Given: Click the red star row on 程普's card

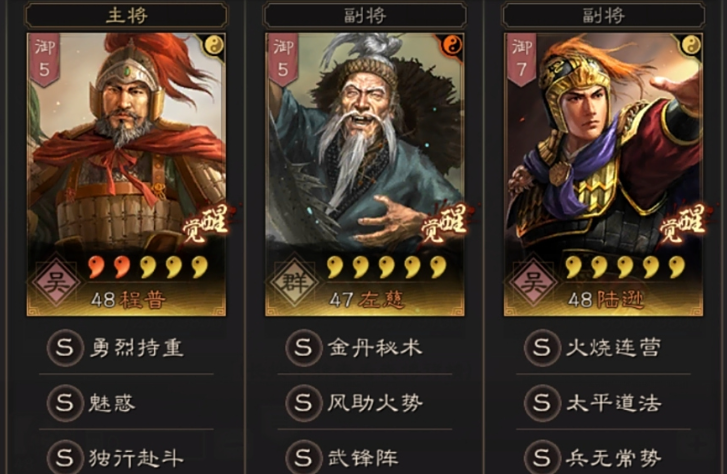Looking at the screenshot, I should (x=148, y=268).
